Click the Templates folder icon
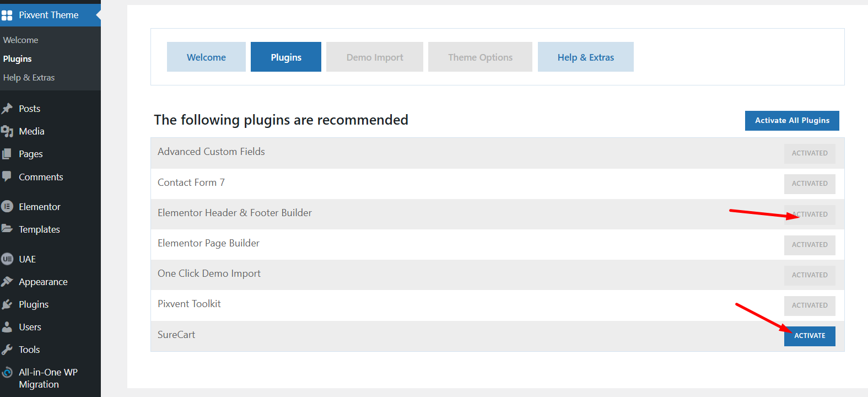 [x=7, y=229]
